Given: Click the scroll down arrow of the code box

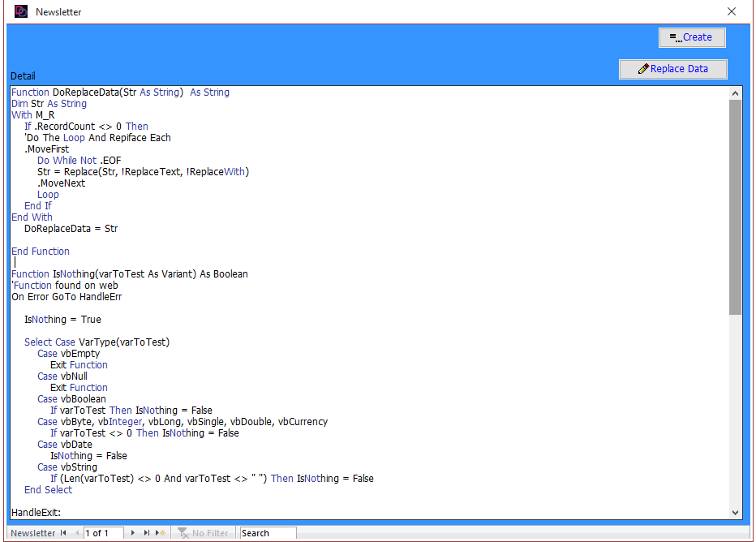Looking at the screenshot, I should pyautogui.click(x=735, y=513).
